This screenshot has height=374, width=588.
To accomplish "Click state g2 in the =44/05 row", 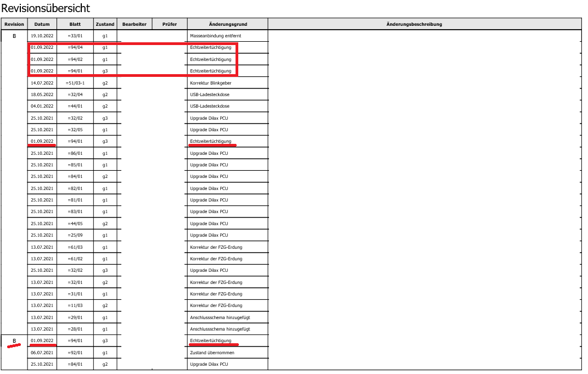I will [x=105, y=224].
